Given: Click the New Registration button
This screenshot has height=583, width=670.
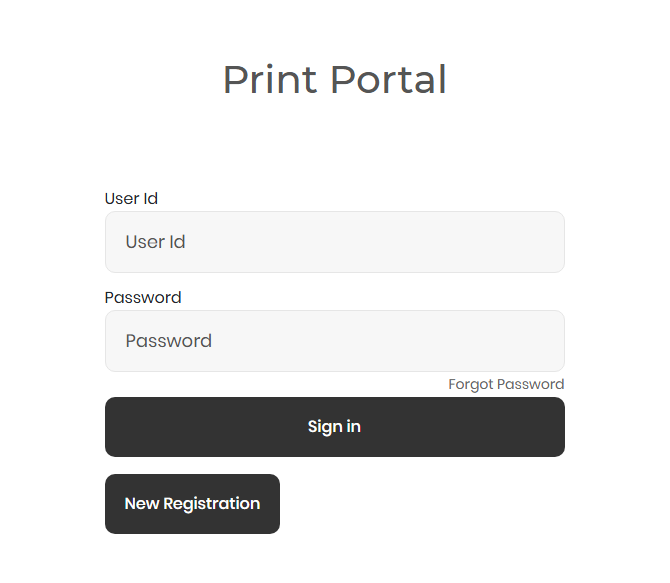Looking at the screenshot, I should (192, 504).
